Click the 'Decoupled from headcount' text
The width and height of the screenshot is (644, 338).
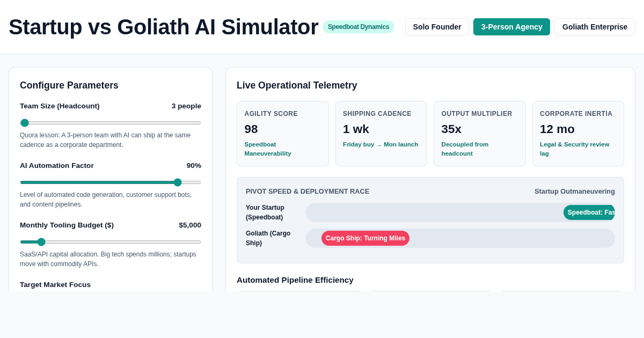(465, 149)
